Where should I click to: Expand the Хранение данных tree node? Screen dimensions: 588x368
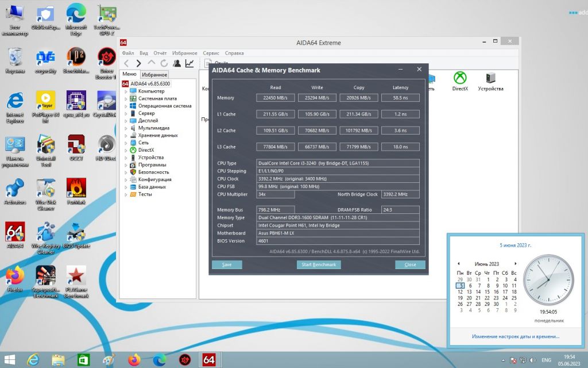(x=126, y=136)
